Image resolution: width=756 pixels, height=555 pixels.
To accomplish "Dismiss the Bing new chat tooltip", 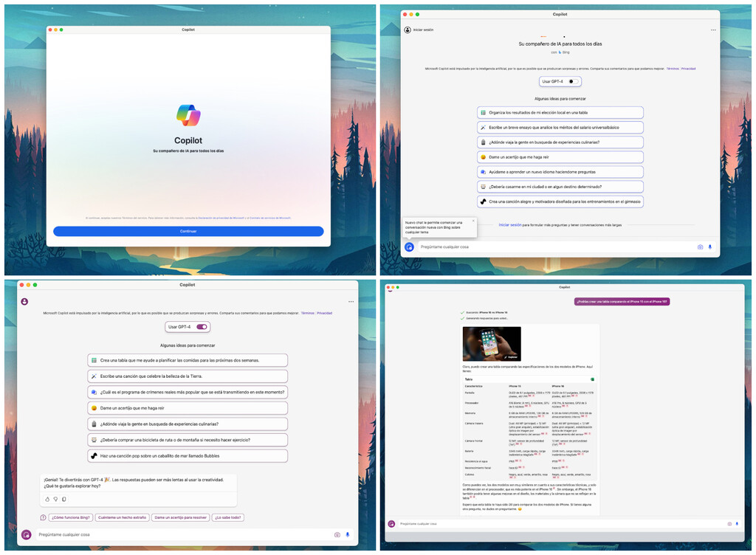I will click(x=473, y=221).
